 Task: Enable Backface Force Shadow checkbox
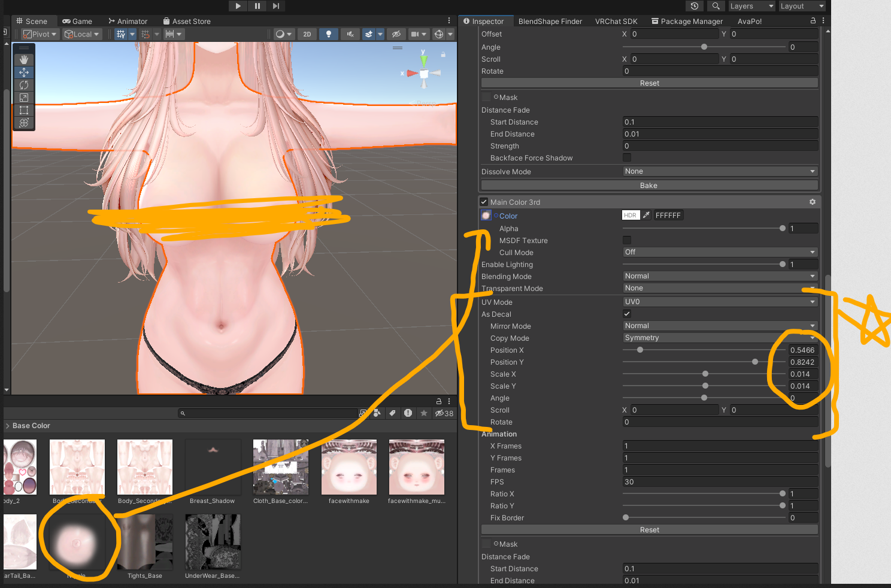point(627,157)
